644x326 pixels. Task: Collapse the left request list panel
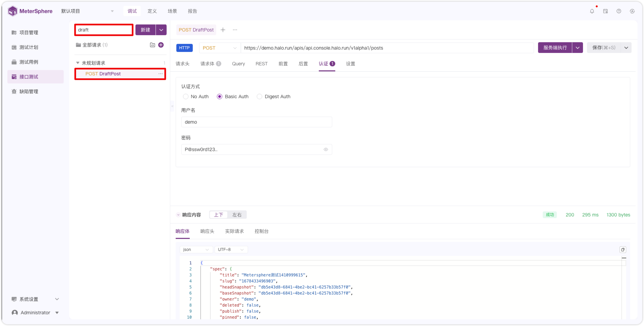click(x=172, y=106)
